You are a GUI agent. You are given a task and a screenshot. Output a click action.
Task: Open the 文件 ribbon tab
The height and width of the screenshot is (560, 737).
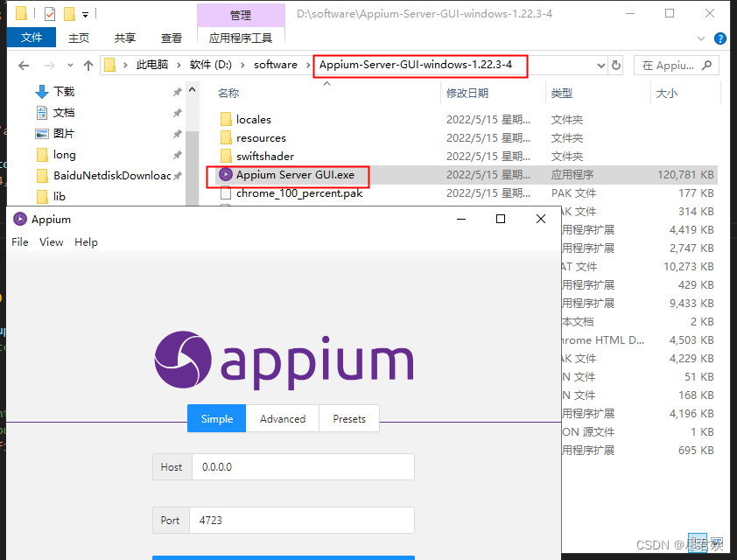pyautogui.click(x=32, y=38)
